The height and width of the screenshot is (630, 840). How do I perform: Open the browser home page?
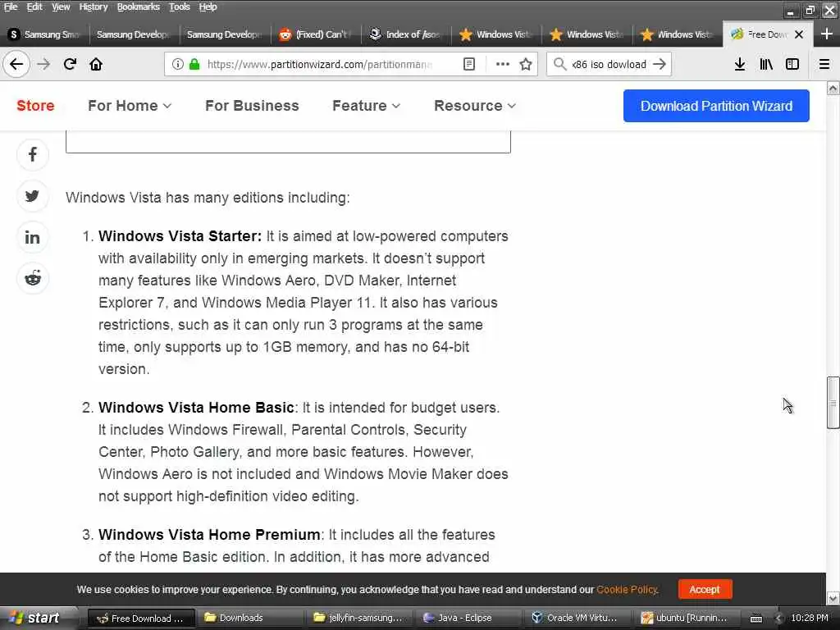click(x=96, y=64)
